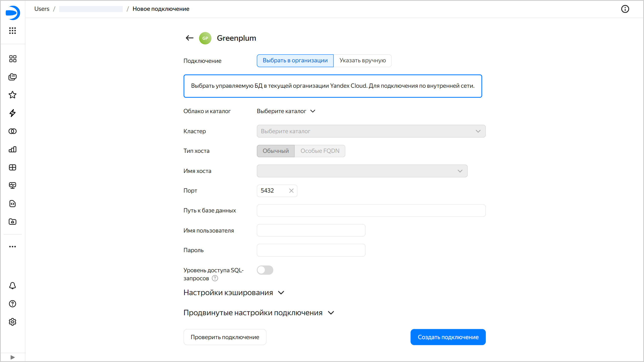Clear the port field with X
The image size is (644, 362).
click(x=291, y=191)
